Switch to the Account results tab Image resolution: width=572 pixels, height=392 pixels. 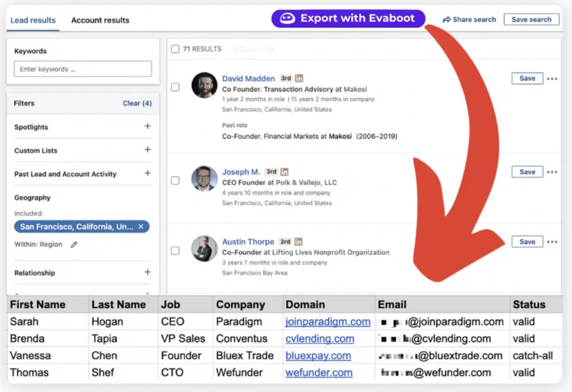[100, 20]
